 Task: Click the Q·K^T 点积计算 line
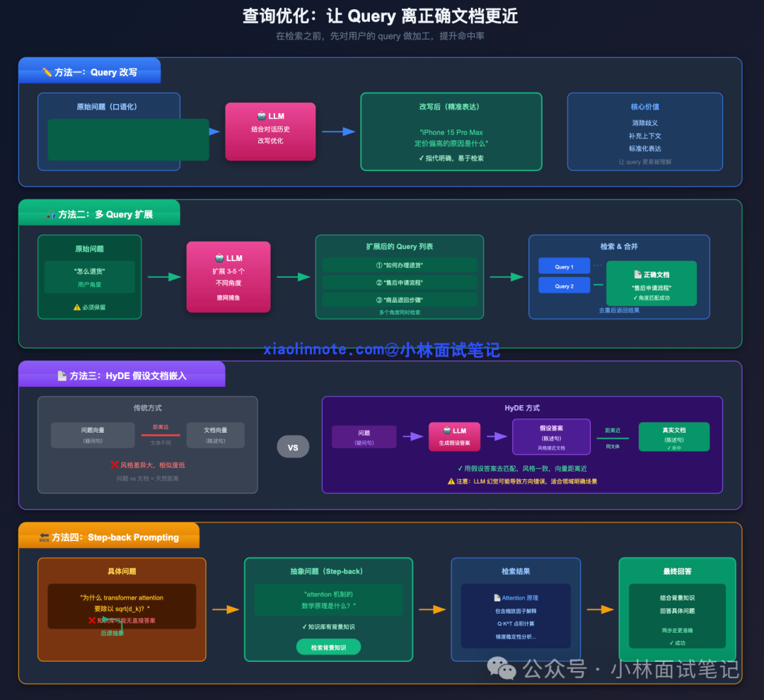tap(516, 624)
